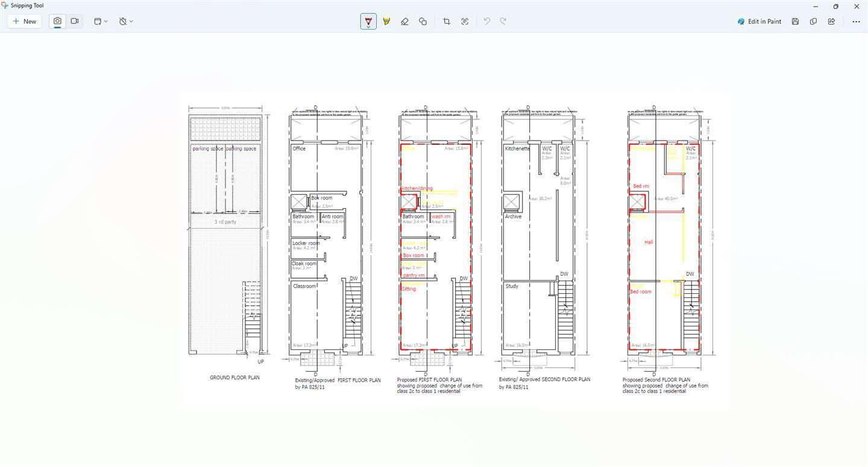Open the delay snip timer dropdown
This screenshot has height=467, width=868.
[126, 21]
